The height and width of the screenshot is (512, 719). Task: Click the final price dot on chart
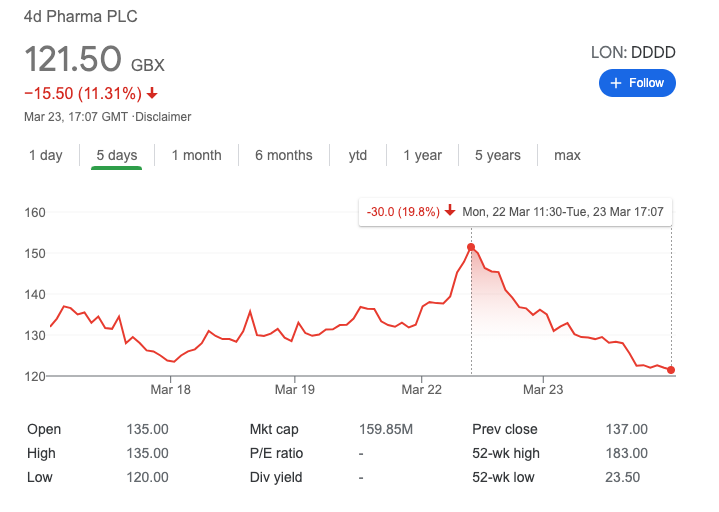[671, 370]
